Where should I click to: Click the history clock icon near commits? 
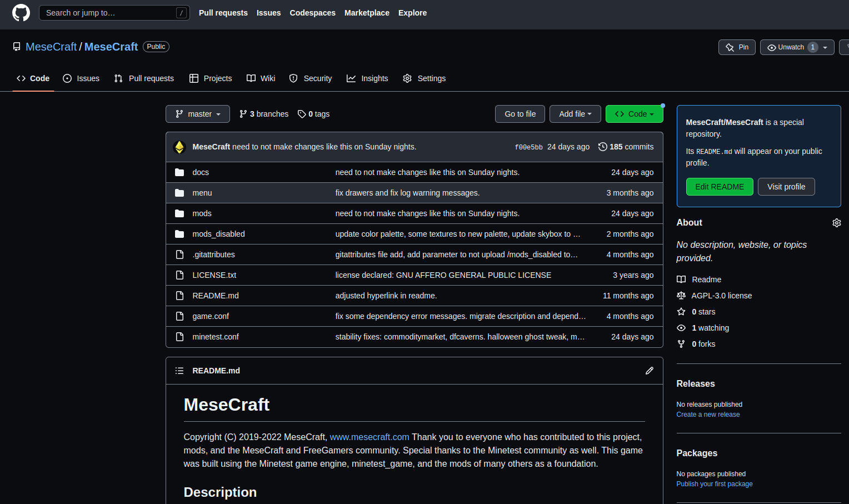[x=603, y=147]
